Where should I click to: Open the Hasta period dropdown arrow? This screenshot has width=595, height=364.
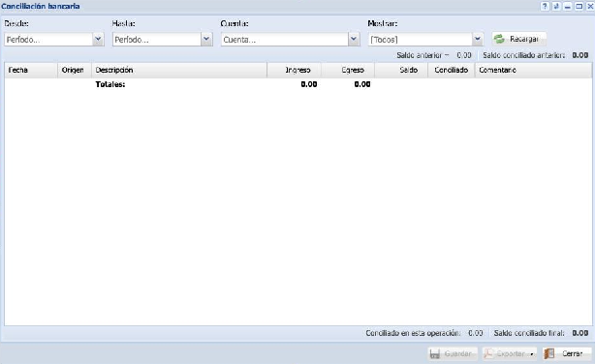(206, 39)
